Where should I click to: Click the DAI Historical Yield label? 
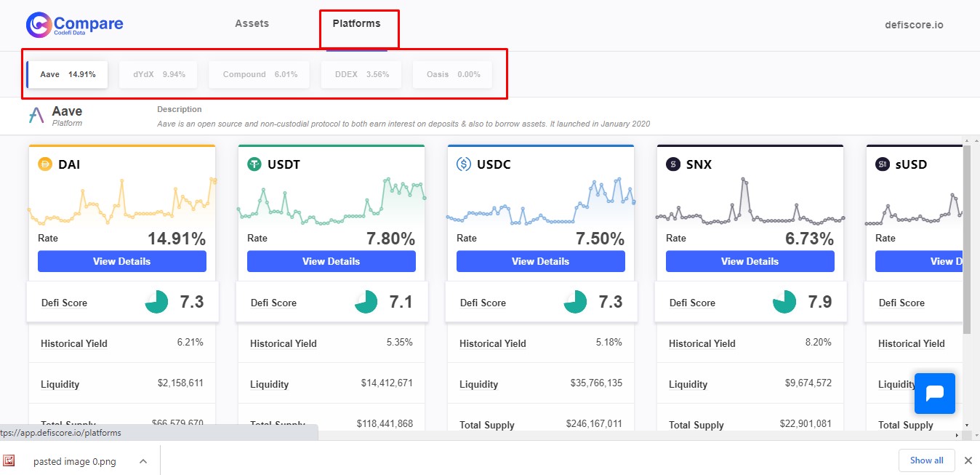pos(74,343)
